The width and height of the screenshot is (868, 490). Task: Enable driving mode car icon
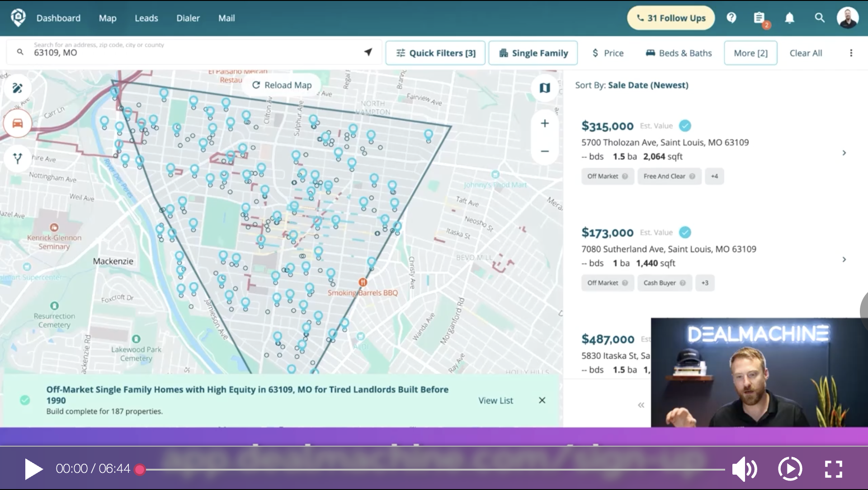(18, 123)
